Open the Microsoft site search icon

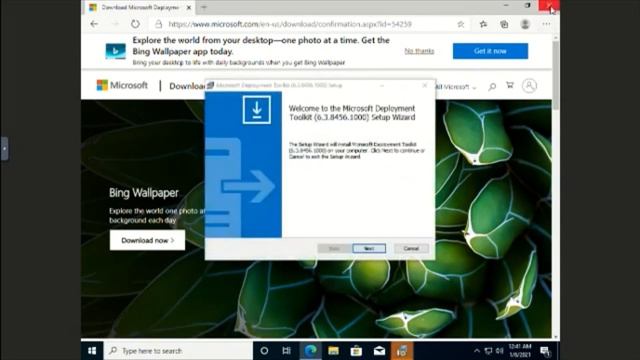[492, 86]
